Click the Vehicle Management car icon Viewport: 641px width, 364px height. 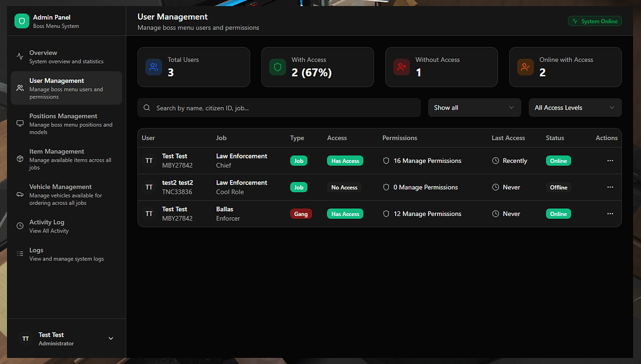coord(20,194)
